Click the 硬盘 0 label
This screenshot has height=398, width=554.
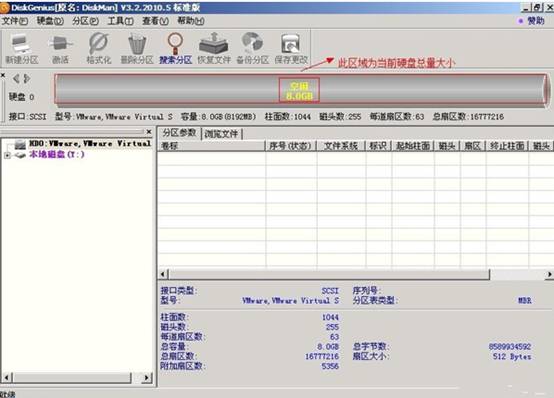pos(22,97)
